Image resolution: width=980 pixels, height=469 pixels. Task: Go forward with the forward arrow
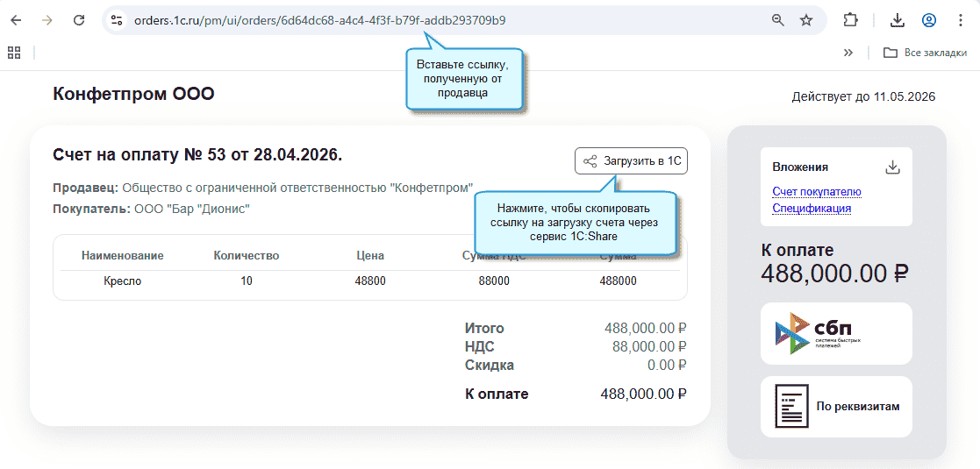(x=46, y=20)
